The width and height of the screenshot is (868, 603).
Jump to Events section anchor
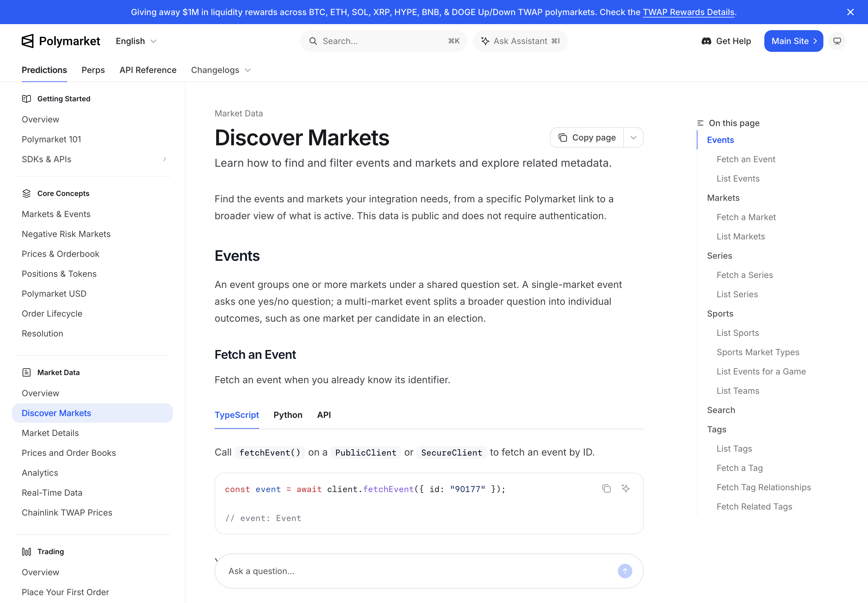tap(720, 140)
